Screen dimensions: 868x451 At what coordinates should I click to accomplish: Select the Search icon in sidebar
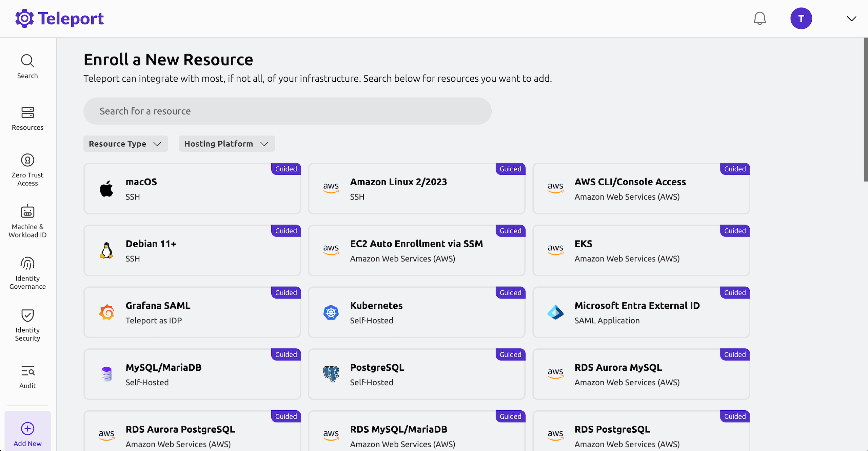[x=27, y=61]
